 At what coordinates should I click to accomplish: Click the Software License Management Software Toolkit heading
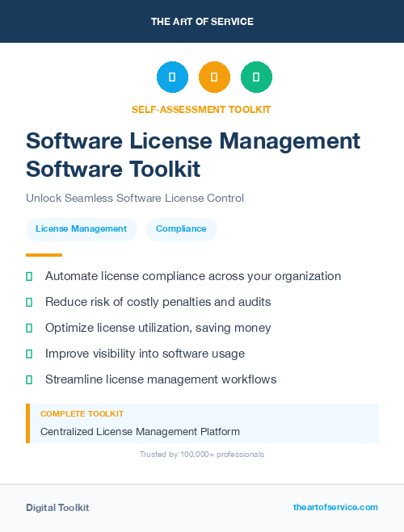coord(193,155)
